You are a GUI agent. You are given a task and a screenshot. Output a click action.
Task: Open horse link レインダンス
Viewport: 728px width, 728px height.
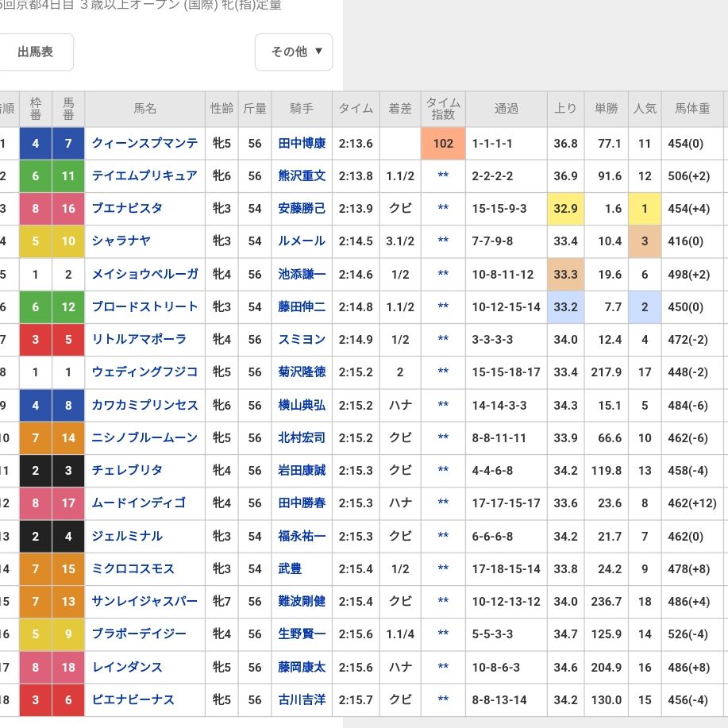click(127, 667)
